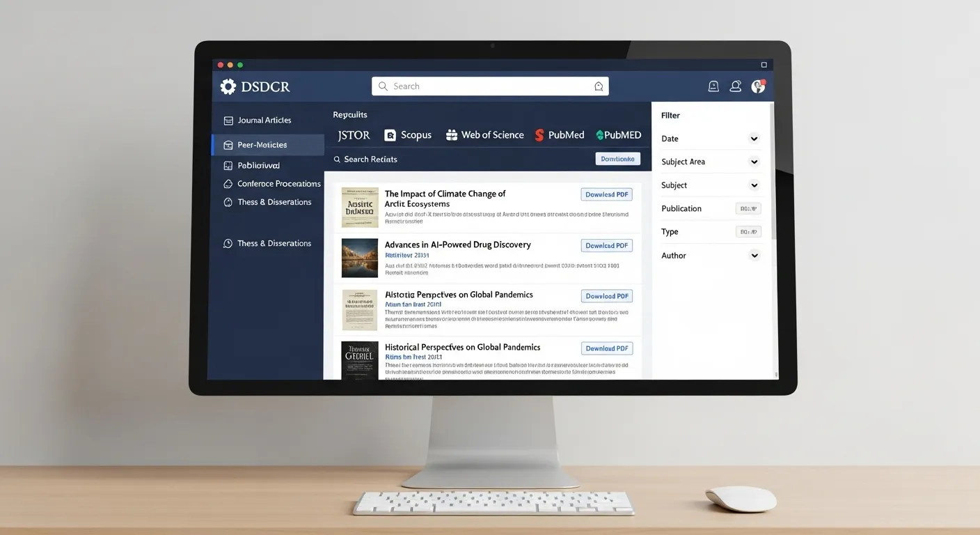Viewport: 980px width, 535px height.
Task: Click the magnifier icon in the search bar
Action: [x=382, y=86]
